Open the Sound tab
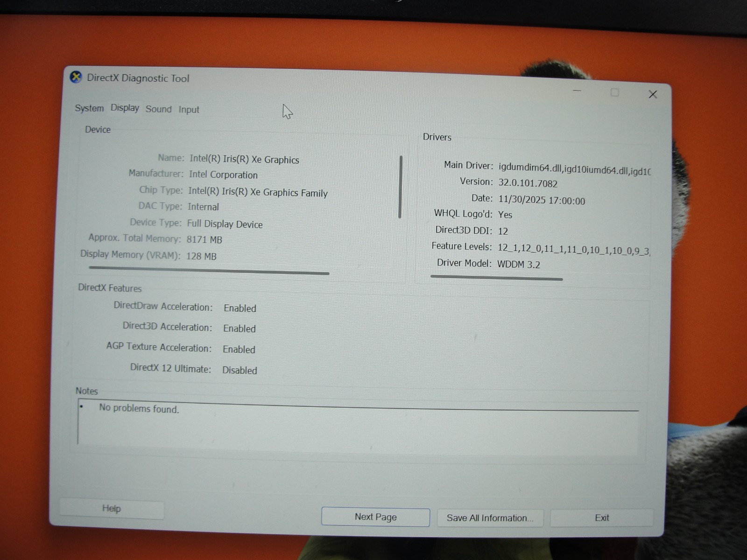This screenshot has width=747, height=560. coord(159,109)
